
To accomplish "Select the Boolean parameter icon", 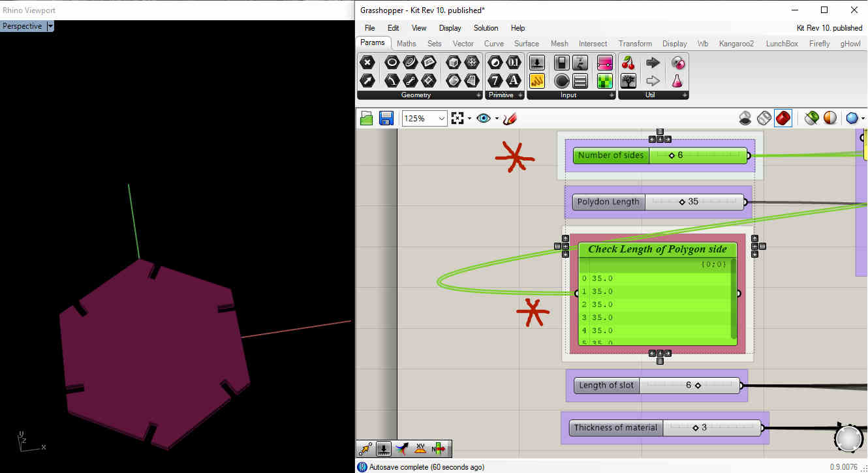I will tap(496, 63).
